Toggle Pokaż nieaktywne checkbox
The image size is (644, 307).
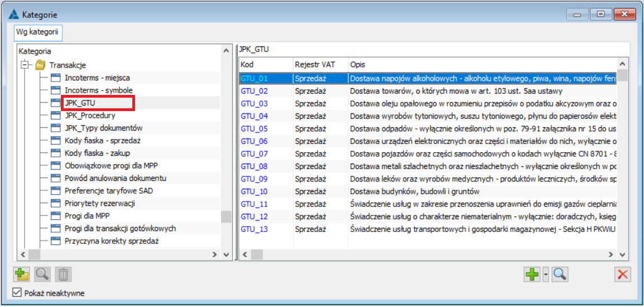[17, 293]
